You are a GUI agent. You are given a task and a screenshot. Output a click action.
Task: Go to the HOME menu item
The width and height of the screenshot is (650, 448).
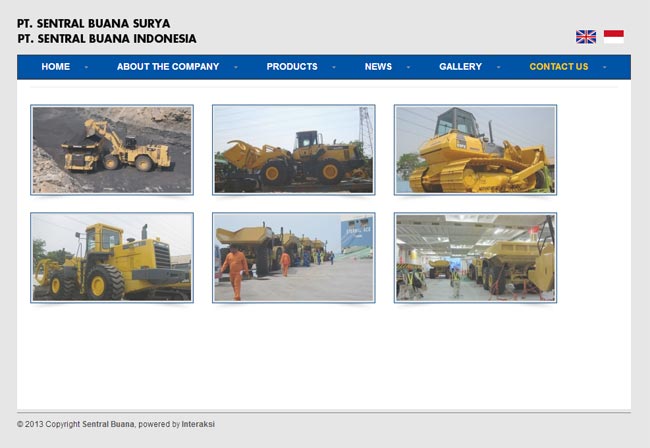[x=56, y=67]
